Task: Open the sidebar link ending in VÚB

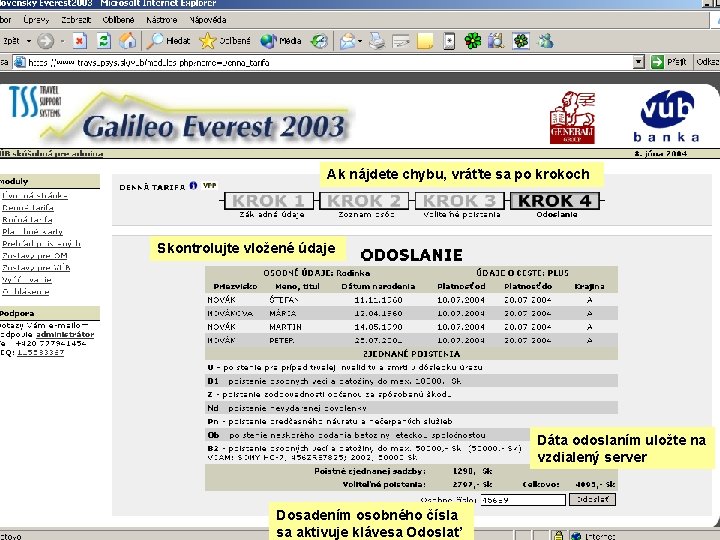Action: (36, 267)
